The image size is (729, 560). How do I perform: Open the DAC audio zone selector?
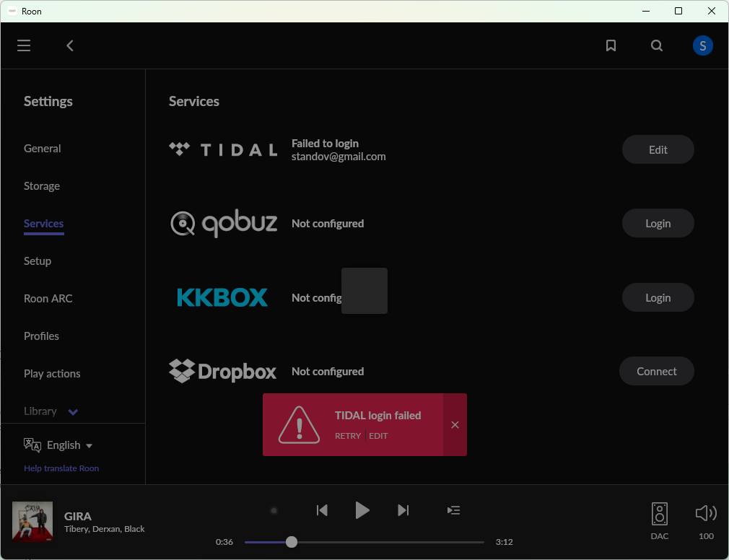click(659, 514)
